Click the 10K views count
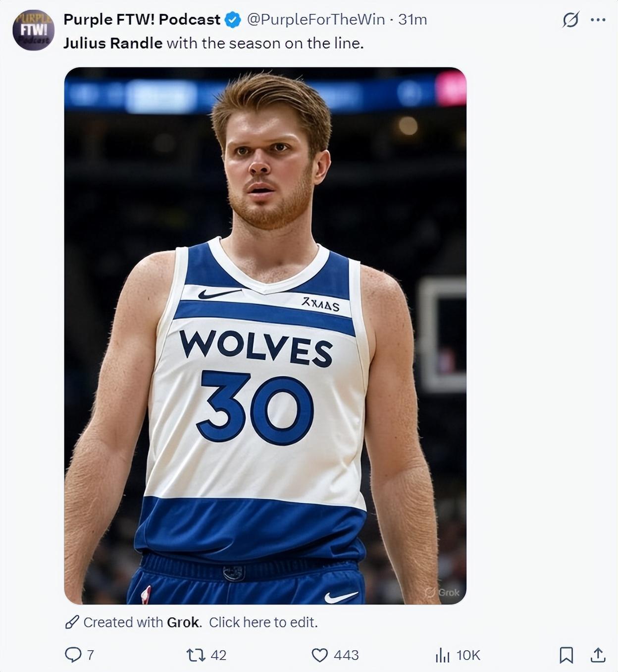Image resolution: width=618 pixels, height=672 pixels. [468, 655]
